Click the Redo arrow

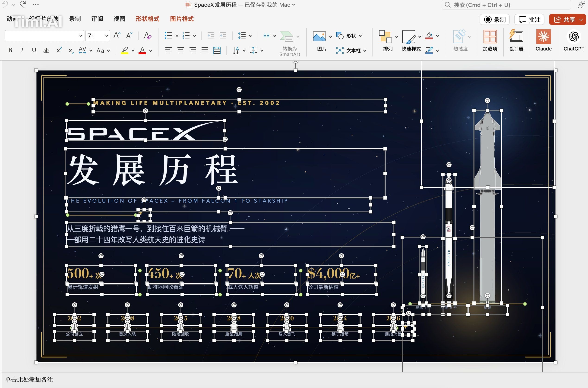[x=23, y=4]
